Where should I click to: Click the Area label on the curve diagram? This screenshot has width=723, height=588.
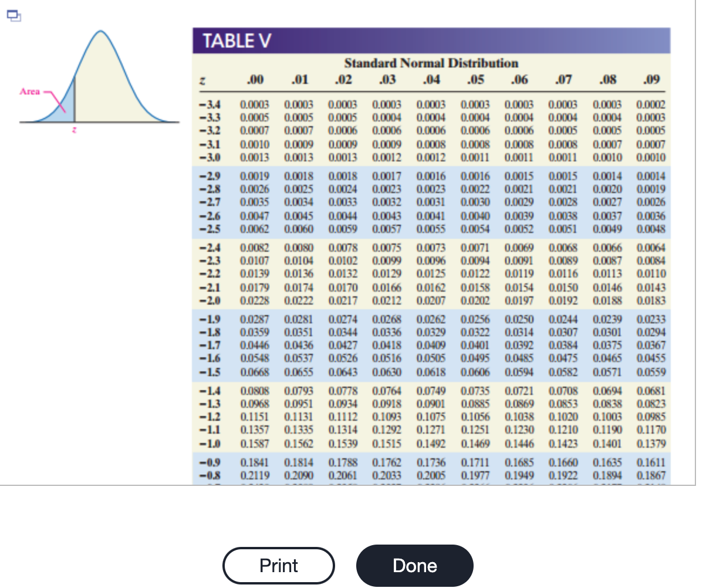coord(32,92)
